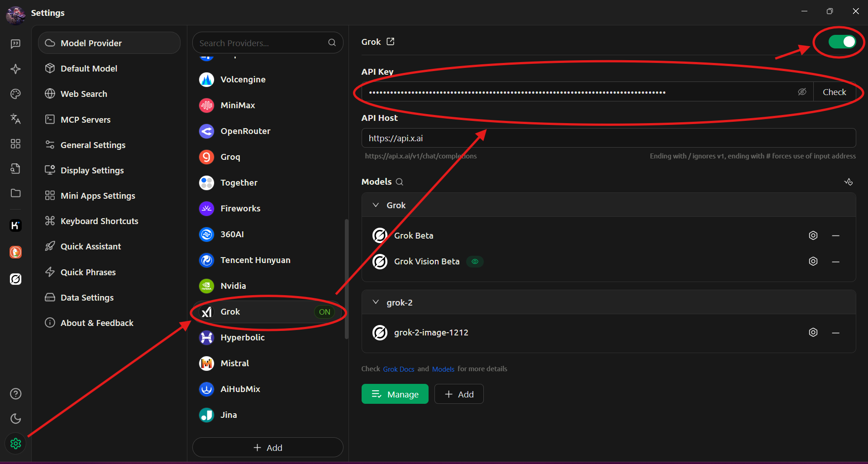This screenshot has height=464, width=868.
Task: Select OpenRouter provider
Action: (x=267, y=131)
